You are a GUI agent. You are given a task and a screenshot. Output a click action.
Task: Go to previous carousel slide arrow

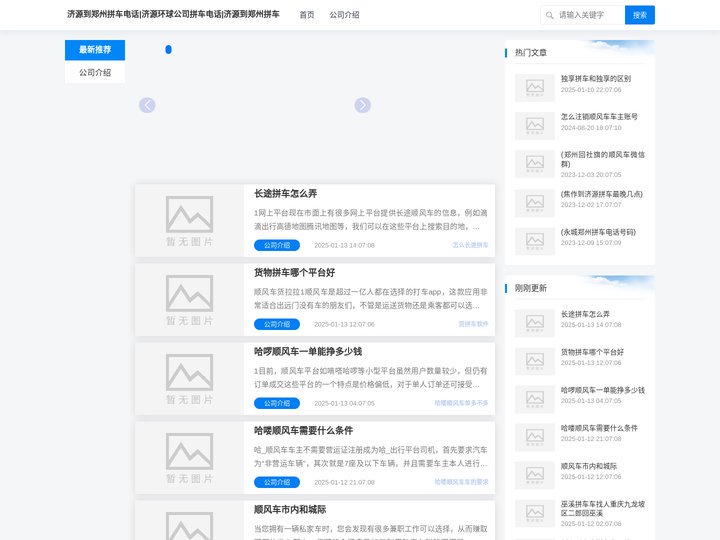[147, 105]
